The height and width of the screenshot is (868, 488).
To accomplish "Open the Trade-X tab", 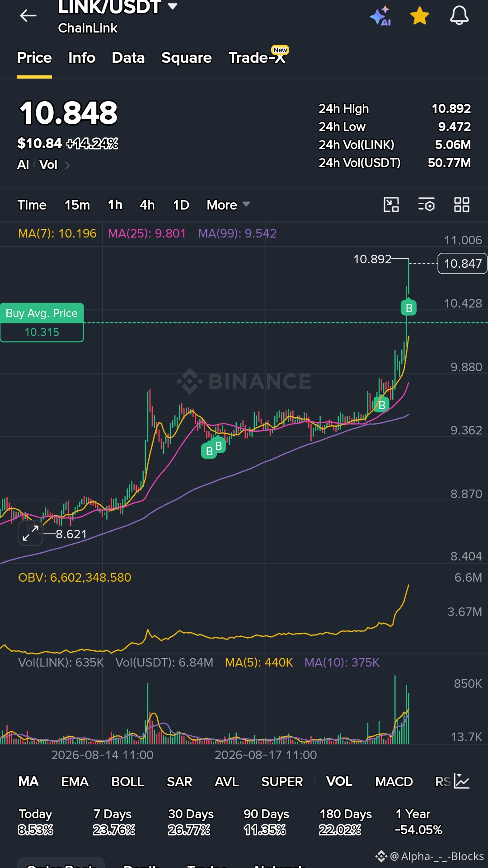I will pos(258,57).
